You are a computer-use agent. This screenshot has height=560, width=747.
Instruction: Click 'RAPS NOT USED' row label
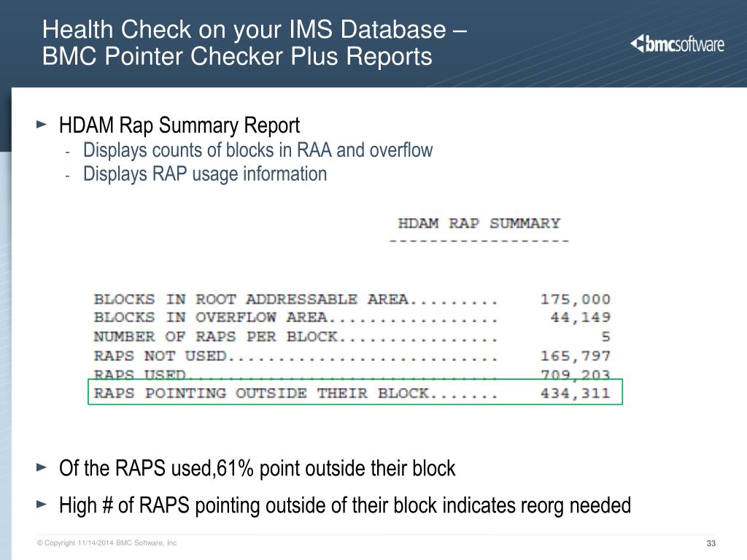[160, 356]
